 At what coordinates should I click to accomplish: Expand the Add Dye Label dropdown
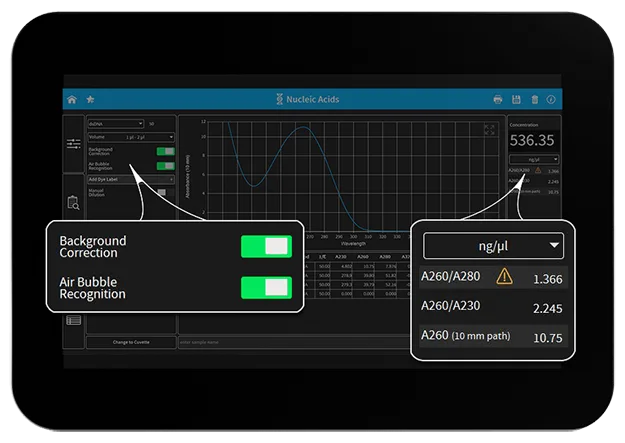coord(131,179)
